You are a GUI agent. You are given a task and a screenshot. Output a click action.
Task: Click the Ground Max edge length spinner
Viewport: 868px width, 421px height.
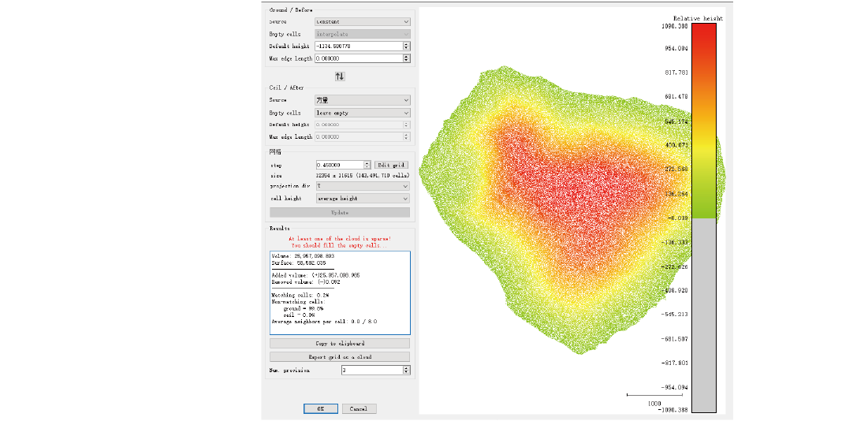(407, 58)
